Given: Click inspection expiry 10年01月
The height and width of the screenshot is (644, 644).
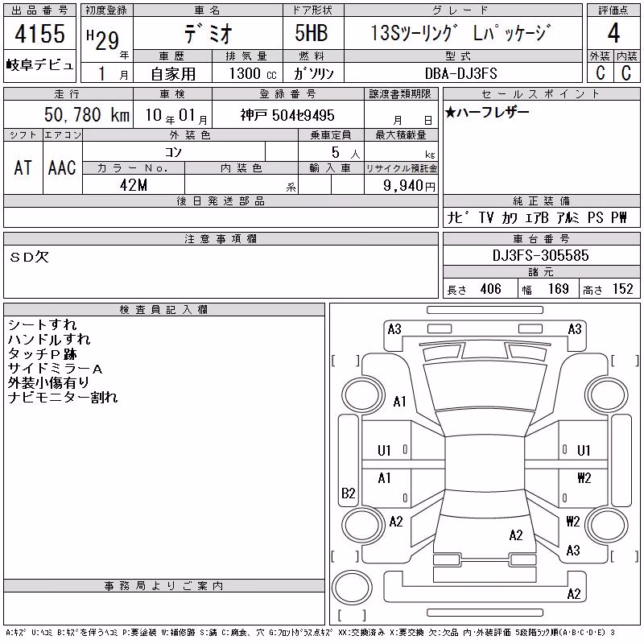Looking at the screenshot, I should pyautogui.click(x=176, y=116).
